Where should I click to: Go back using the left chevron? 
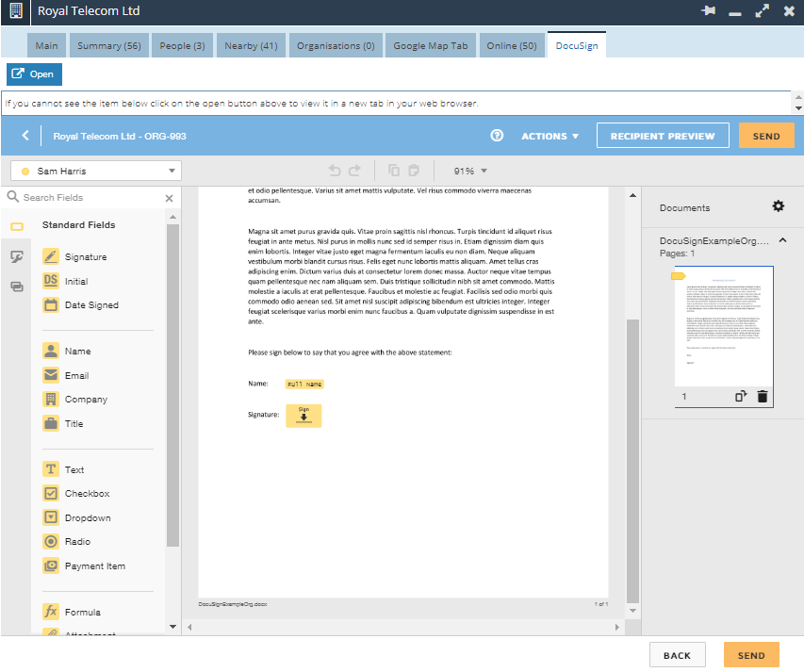[x=25, y=136]
